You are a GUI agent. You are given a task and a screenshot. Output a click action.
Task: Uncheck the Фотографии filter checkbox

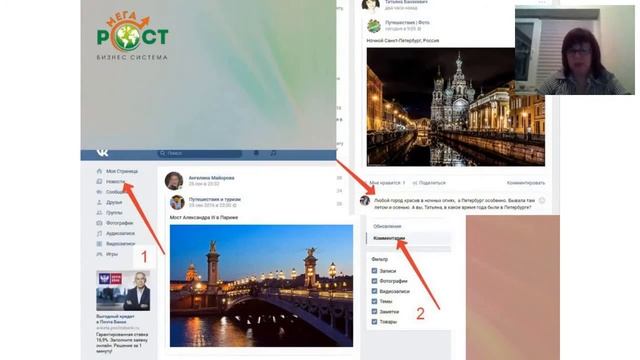(374, 281)
